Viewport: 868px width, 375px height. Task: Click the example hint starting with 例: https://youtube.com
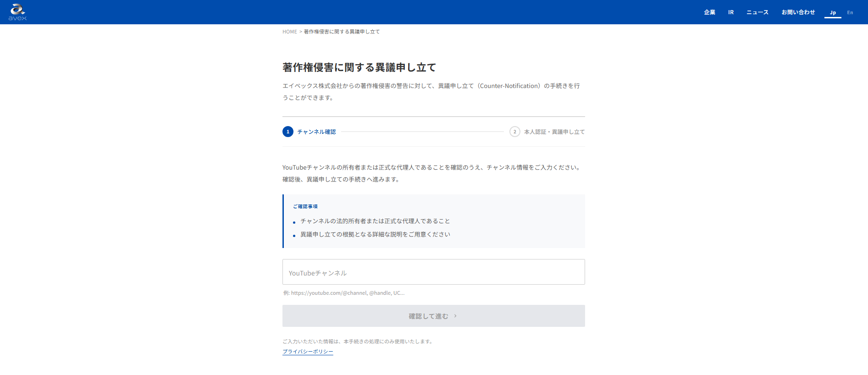[x=344, y=293]
